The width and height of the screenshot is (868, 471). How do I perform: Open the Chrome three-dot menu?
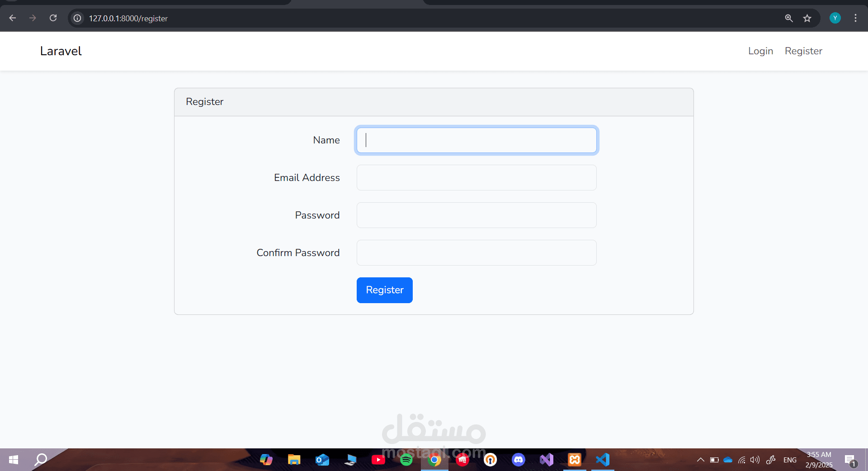(855, 18)
